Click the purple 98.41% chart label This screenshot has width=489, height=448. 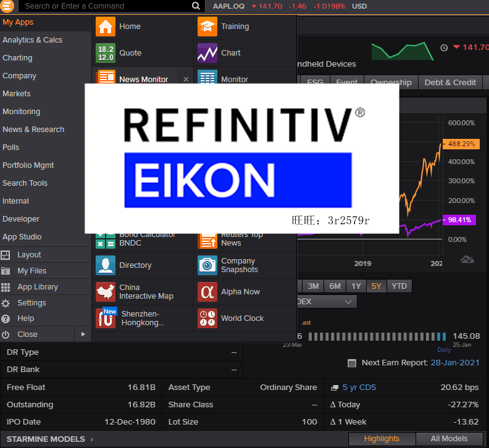(459, 220)
